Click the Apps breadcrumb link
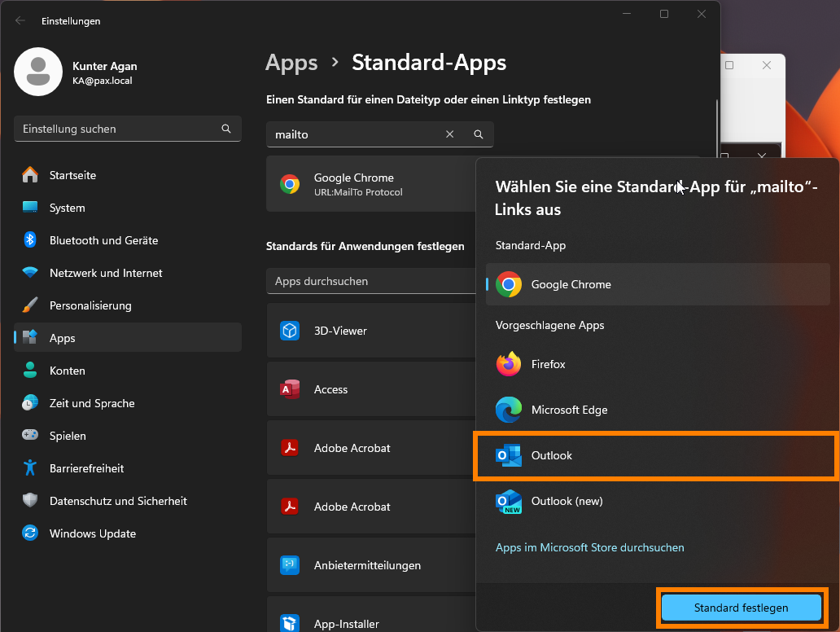Viewport: 840px width, 632px height. click(x=291, y=63)
